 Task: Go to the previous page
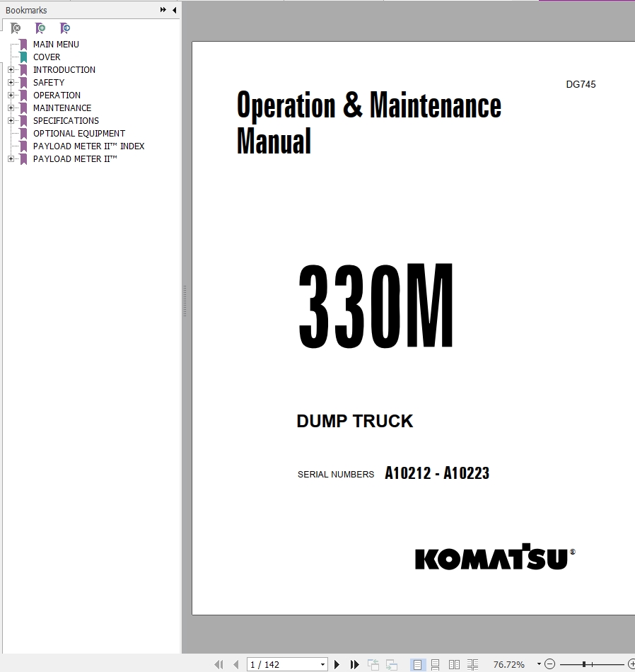tap(235, 664)
